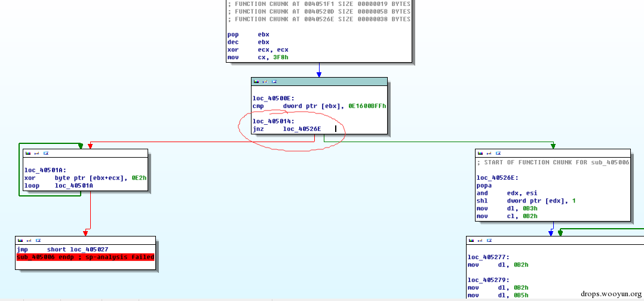Image resolution: width=644 pixels, height=301 pixels.
Task: Select the teal title bar of loc_40500E node
Action: [x=319, y=82]
